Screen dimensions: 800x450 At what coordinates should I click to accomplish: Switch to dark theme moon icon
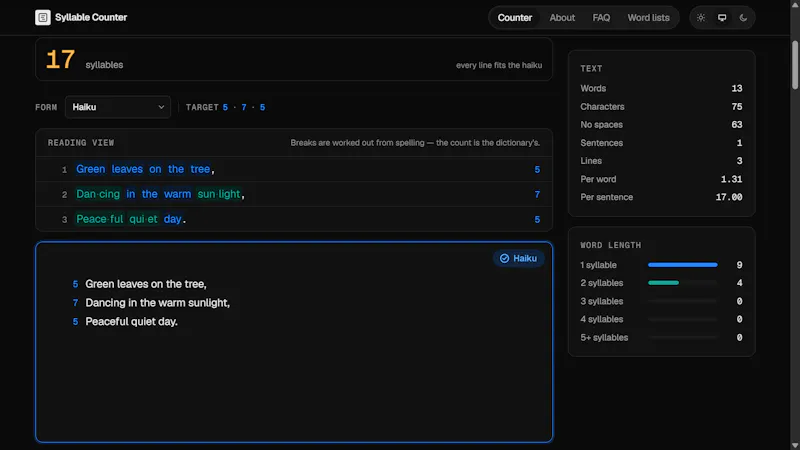743,18
